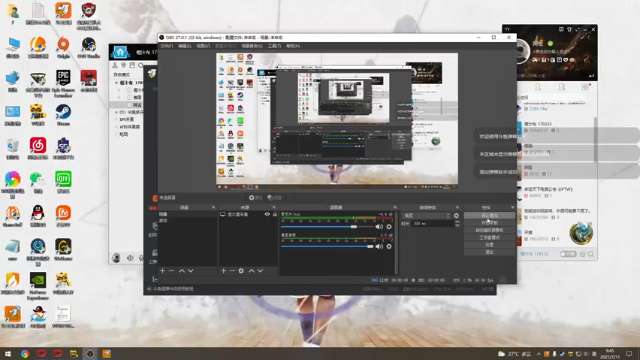This screenshot has width=640, height=360.
Task: Open the scene transition type dropdown
Action: [x=426, y=216]
